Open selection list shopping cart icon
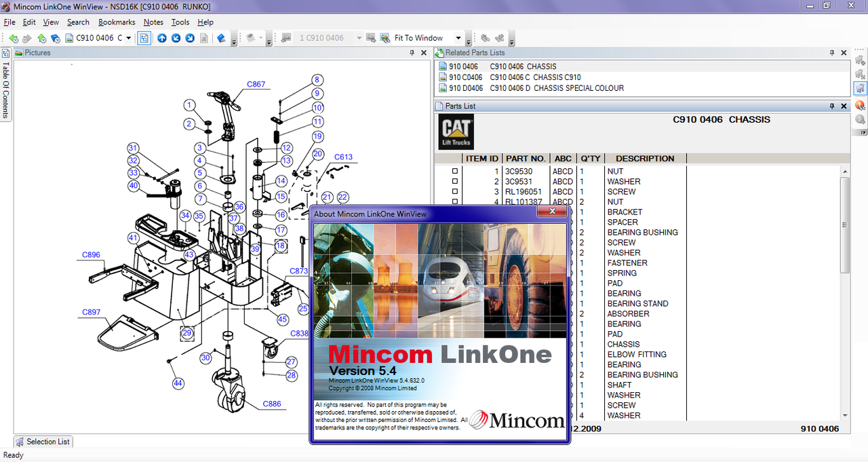 click(x=860, y=88)
